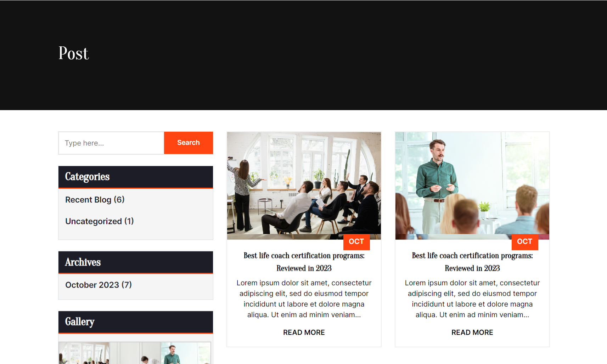
Task: Click the first post's OCT date badge
Action: 356,241
